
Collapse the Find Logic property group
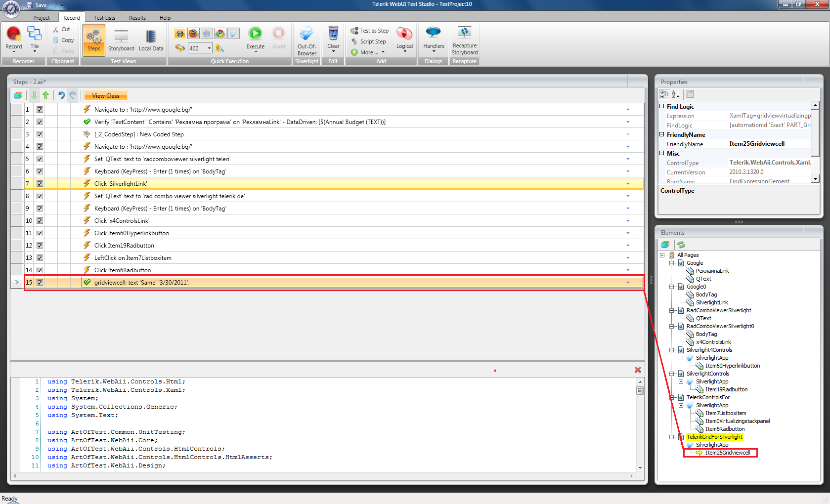point(662,106)
